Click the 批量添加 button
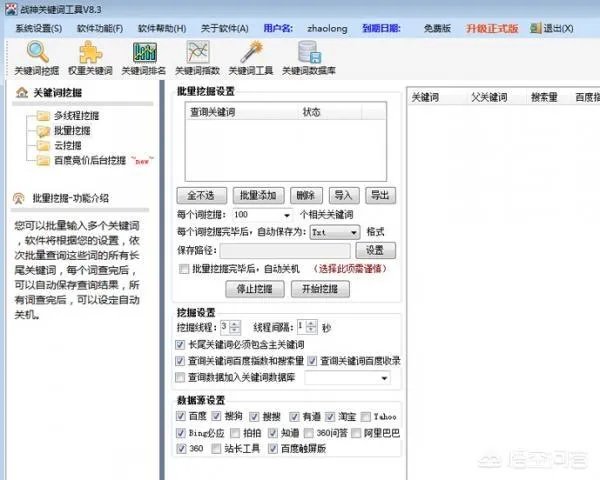The image size is (600, 480). point(258,196)
